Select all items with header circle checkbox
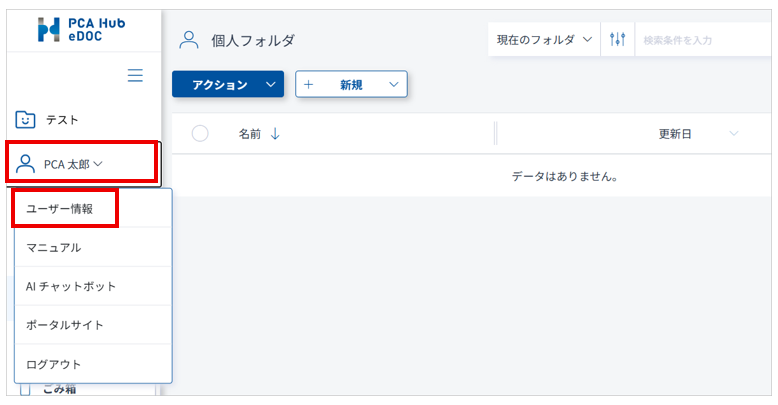Image resolution: width=778 pixels, height=405 pixels. coord(200,134)
